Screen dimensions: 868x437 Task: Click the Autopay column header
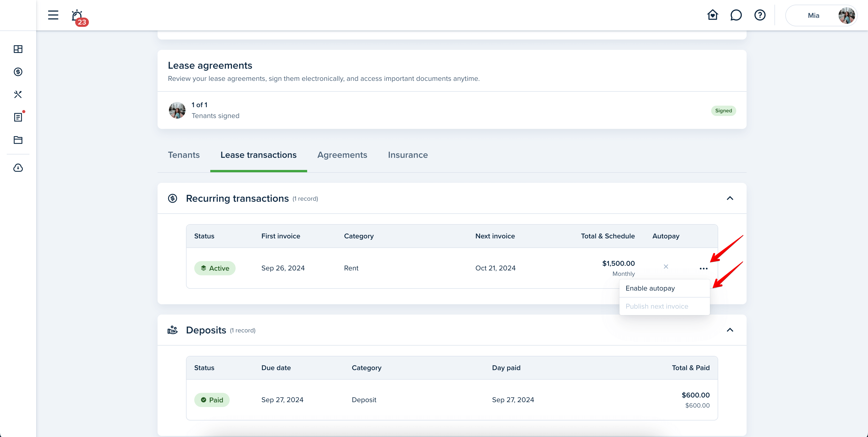[x=666, y=236]
